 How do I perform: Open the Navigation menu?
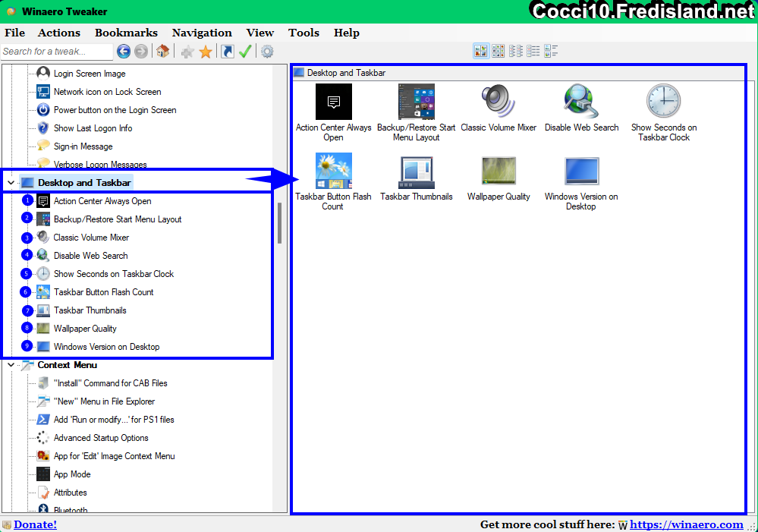(x=202, y=33)
